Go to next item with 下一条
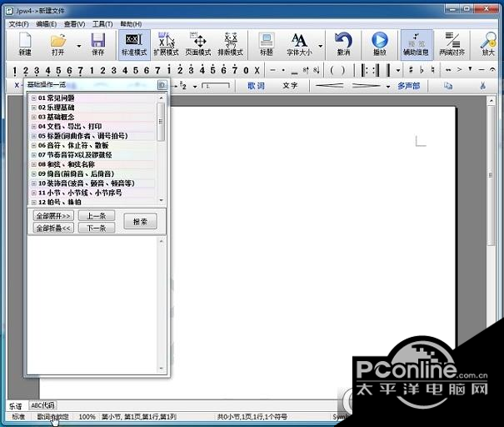The height and width of the screenshot is (427, 504). (x=97, y=228)
